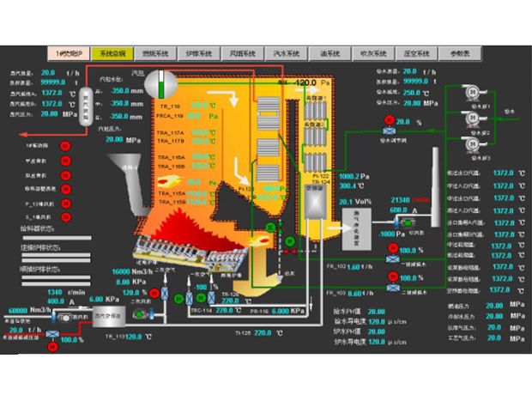Click the steam drum level gauge
Image resolution: width=532 pixels, height=395 pixels.
[x=160, y=84]
